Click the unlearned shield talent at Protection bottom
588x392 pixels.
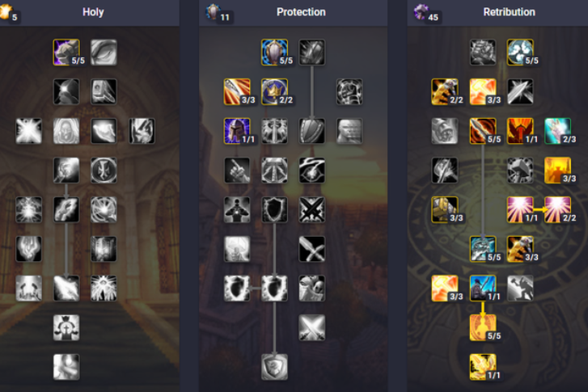tap(274, 367)
